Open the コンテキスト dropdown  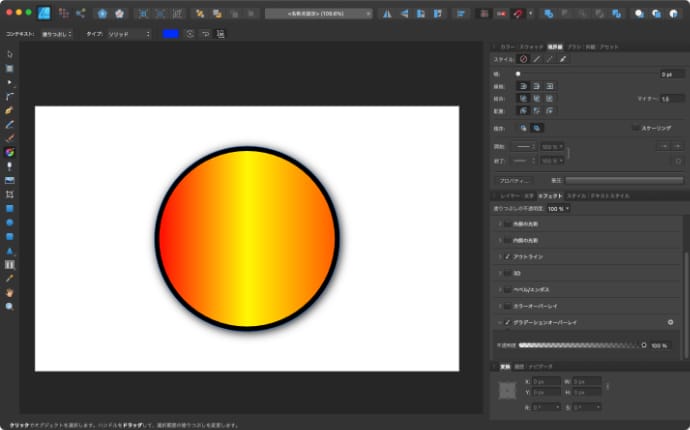coord(57,34)
